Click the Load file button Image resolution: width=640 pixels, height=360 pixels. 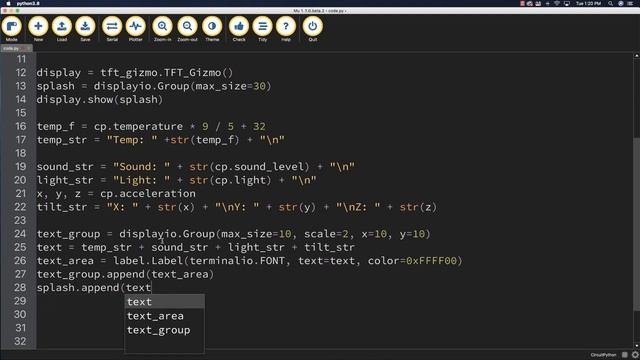click(x=62, y=29)
